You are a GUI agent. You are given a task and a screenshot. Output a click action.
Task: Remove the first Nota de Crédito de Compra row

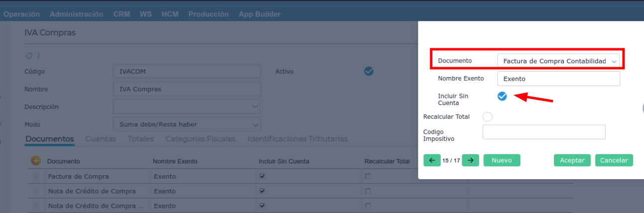pyautogui.click(x=36, y=191)
